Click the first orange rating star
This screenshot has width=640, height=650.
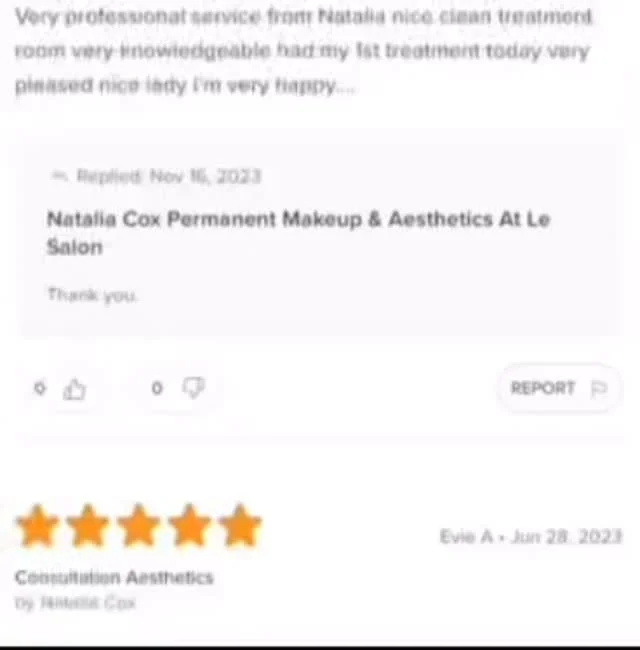pyautogui.click(x=37, y=526)
